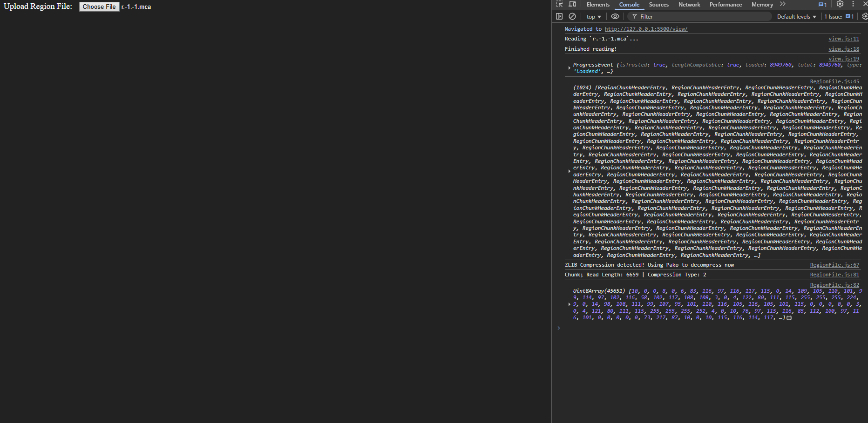Open the top JavaScript context dropdown
The image size is (868, 423).
point(594,17)
